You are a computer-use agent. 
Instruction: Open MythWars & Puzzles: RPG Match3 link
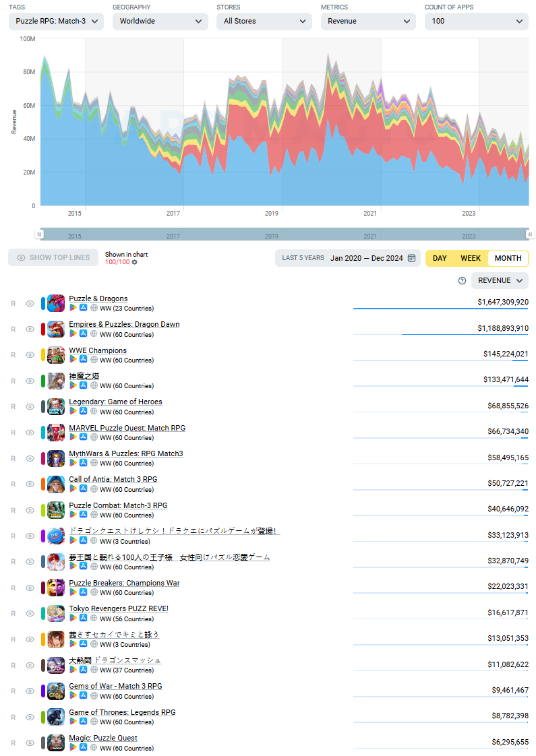pos(126,453)
